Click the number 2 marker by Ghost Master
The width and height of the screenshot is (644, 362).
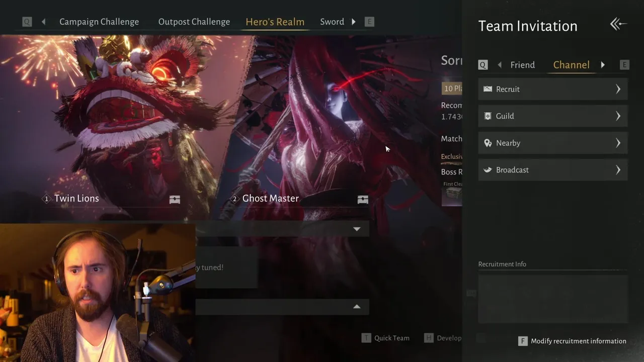tap(234, 199)
